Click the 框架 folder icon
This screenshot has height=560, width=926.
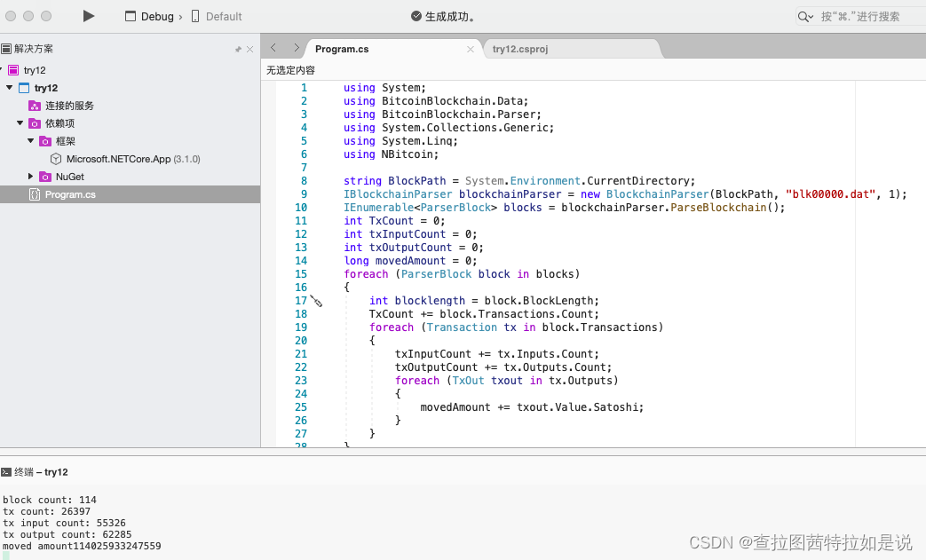[x=45, y=141]
